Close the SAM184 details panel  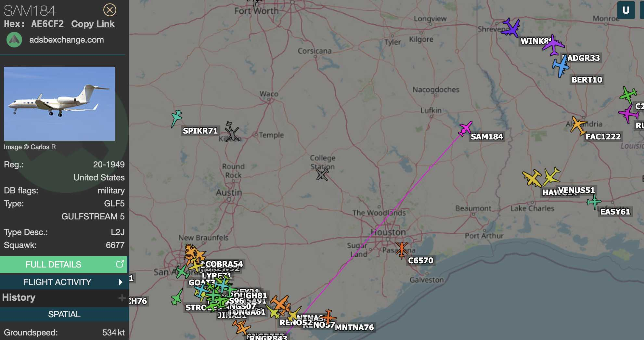[110, 10]
